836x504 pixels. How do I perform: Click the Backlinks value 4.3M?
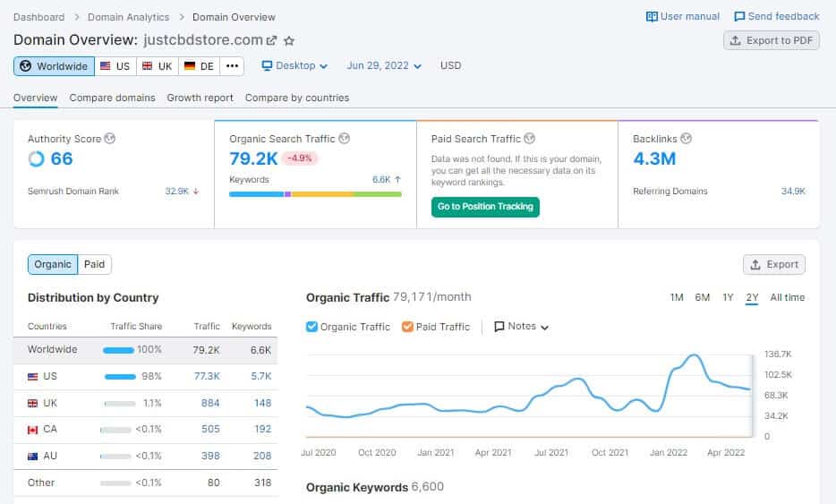[x=654, y=159]
